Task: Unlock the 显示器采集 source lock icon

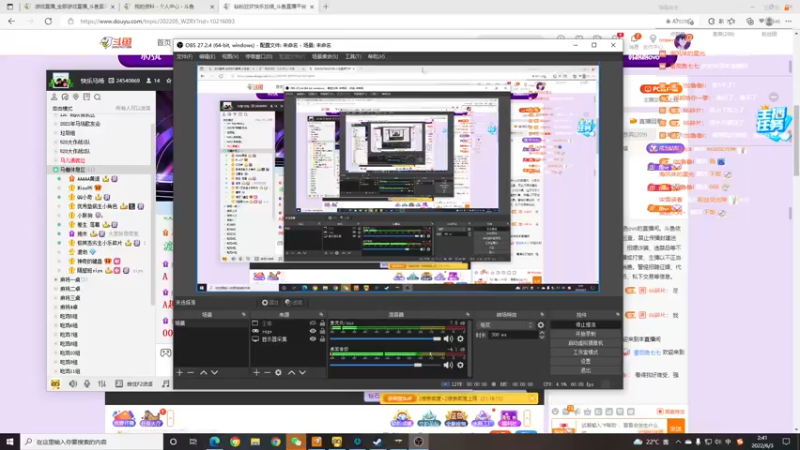Action: click(x=322, y=339)
